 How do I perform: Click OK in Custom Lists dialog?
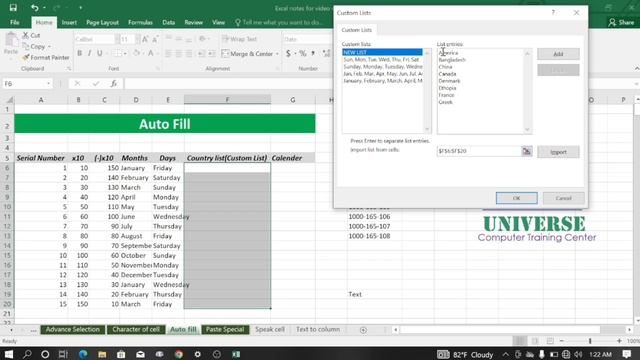(516, 198)
